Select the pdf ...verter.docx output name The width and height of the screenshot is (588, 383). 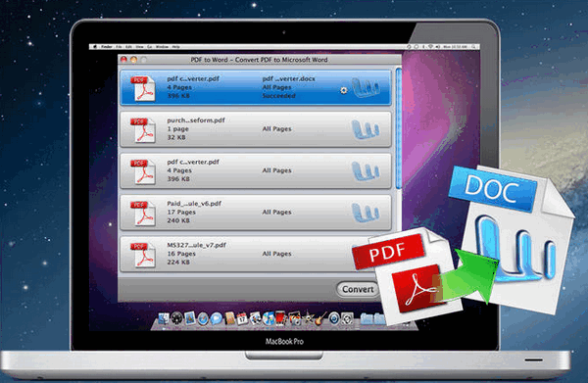(289, 78)
